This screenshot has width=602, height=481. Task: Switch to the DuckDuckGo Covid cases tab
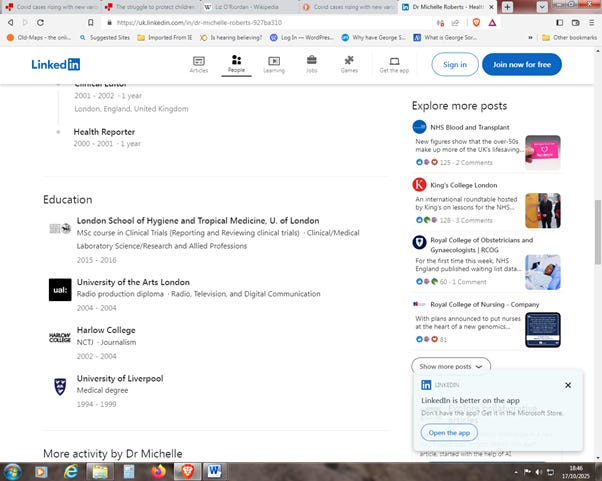349,7
